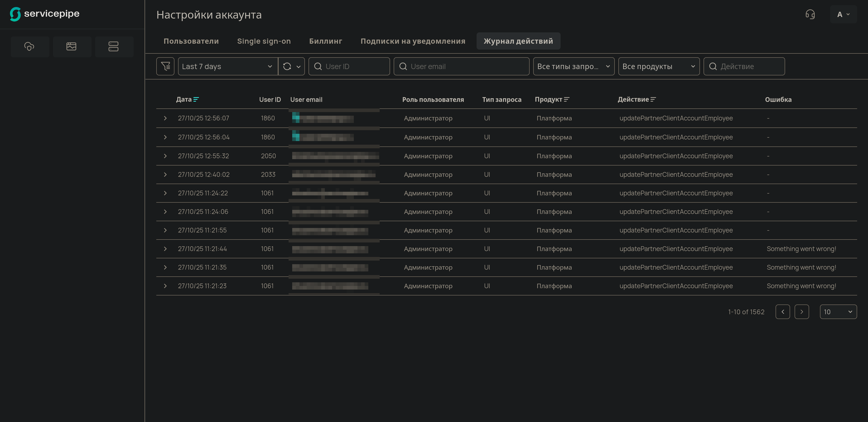Sort by the Действие column icon
Viewport: 868px width, 422px height.
tap(653, 99)
